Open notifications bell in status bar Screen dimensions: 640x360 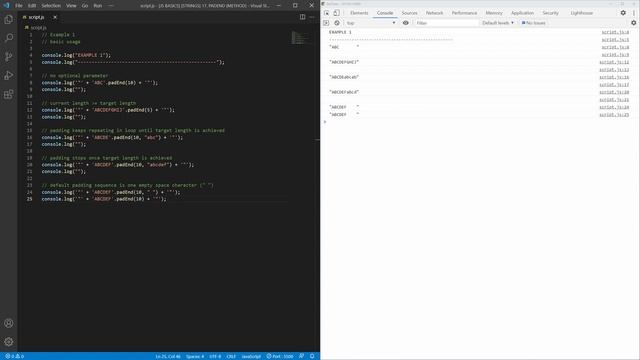point(312,356)
